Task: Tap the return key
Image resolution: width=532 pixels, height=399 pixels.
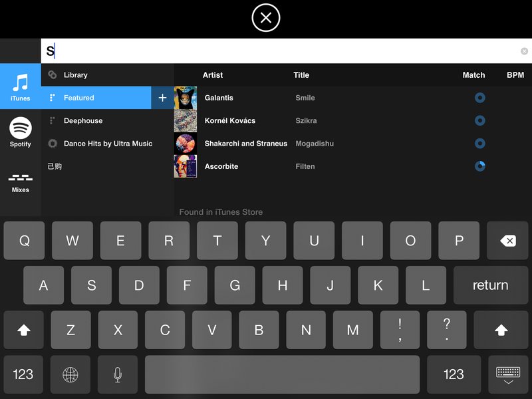Action: [491, 285]
